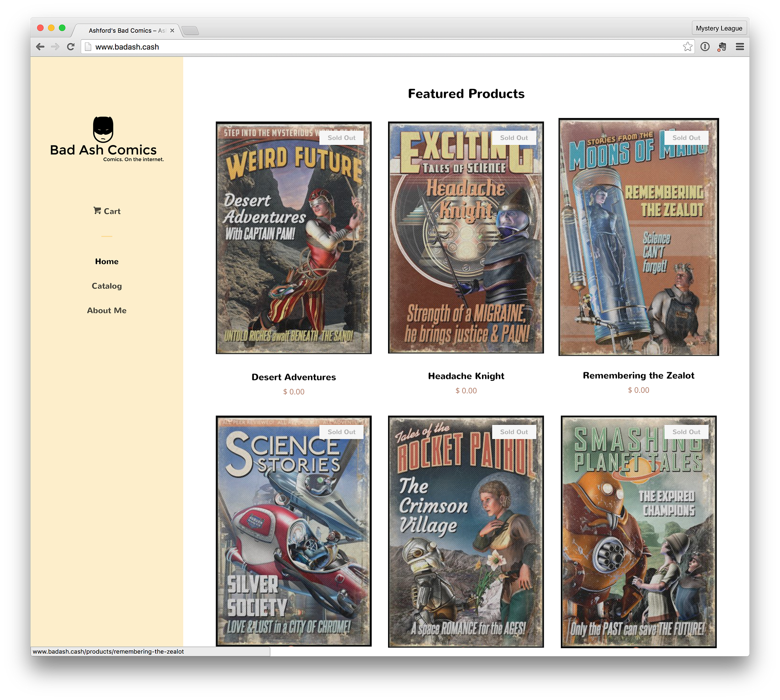
Task: Open the 1Password extension icon
Action: (x=705, y=47)
